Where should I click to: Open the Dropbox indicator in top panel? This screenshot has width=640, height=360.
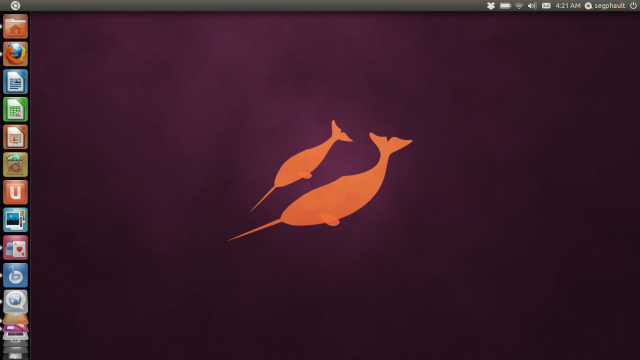pos(491,6)
